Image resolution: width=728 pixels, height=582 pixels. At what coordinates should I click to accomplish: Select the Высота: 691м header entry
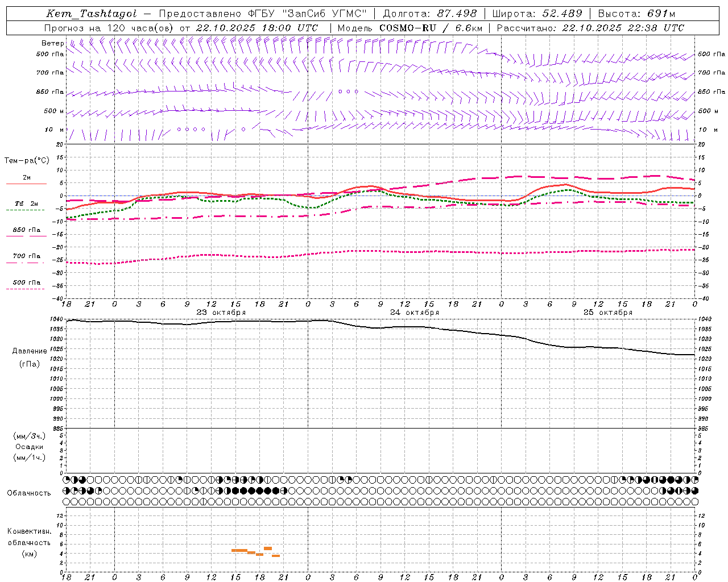tap(636, 14)
